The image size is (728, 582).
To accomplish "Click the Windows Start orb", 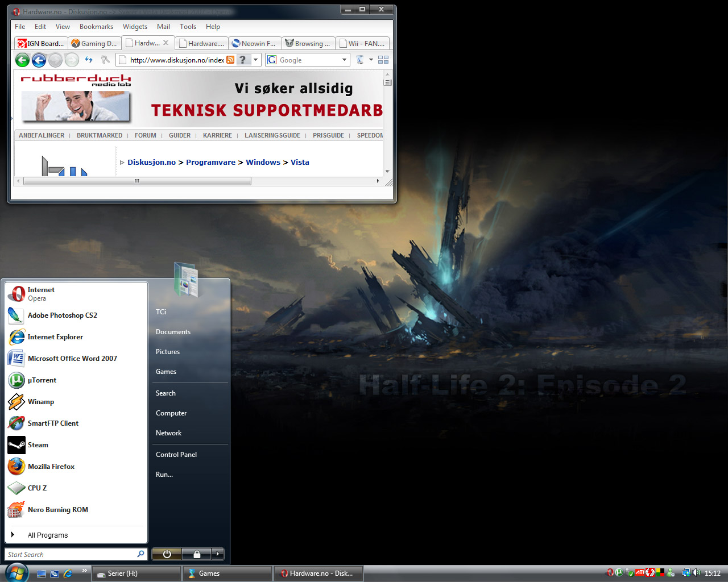I will click(16, 573).
